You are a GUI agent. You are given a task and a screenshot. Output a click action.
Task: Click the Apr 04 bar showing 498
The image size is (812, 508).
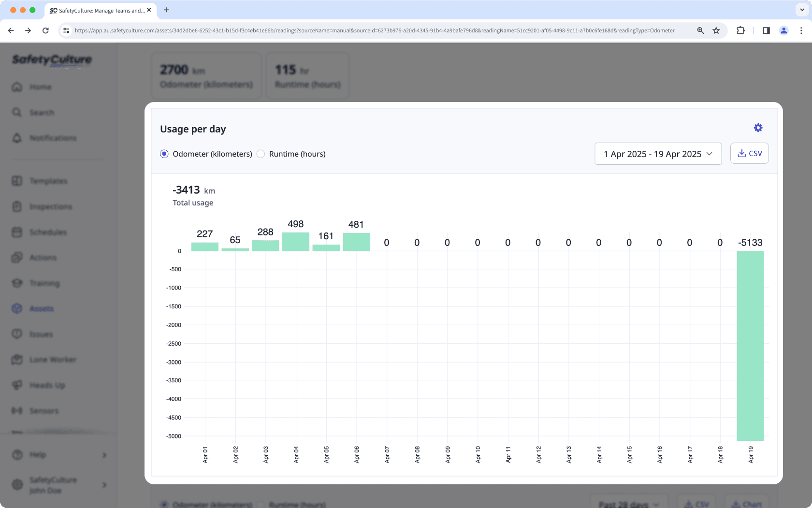(x=295, y=241)
